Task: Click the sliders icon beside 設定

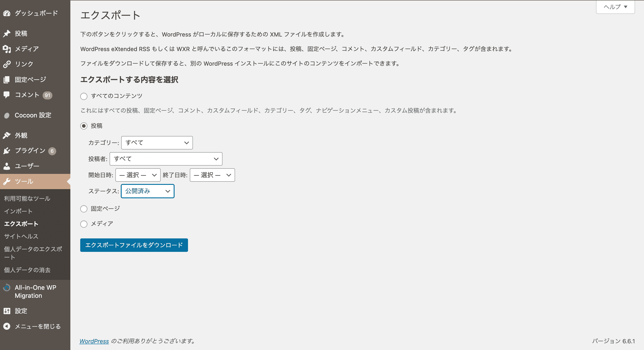Action: 7,311
